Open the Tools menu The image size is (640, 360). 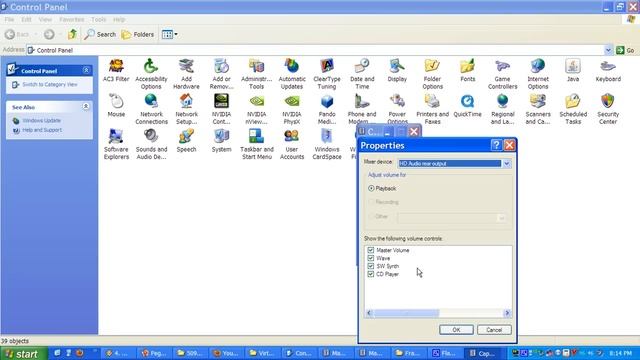tap(98, 20)
